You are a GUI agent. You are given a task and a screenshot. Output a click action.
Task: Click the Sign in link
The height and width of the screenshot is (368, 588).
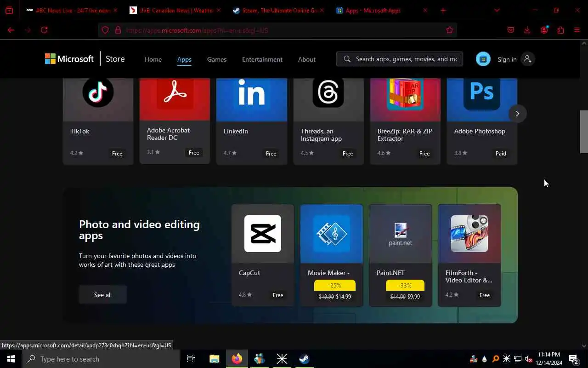point(507,59)
